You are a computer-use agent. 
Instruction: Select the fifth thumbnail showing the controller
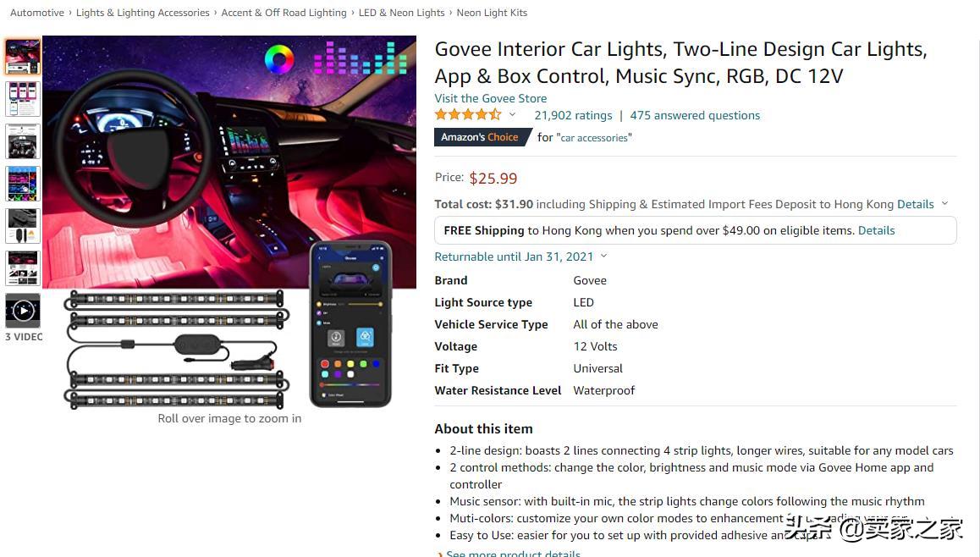point(23,226)
